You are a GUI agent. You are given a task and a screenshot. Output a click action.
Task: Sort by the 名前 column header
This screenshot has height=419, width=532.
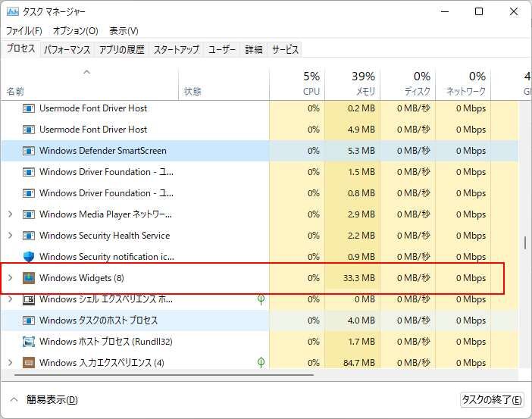point(89,84)
